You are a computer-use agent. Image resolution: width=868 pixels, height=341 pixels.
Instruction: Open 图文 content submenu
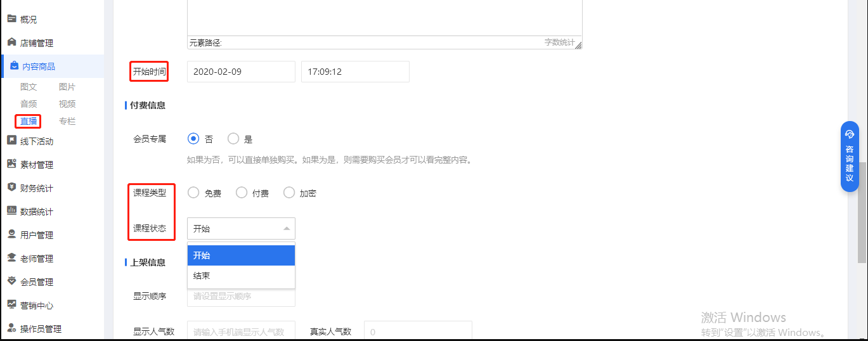point(29,87)
